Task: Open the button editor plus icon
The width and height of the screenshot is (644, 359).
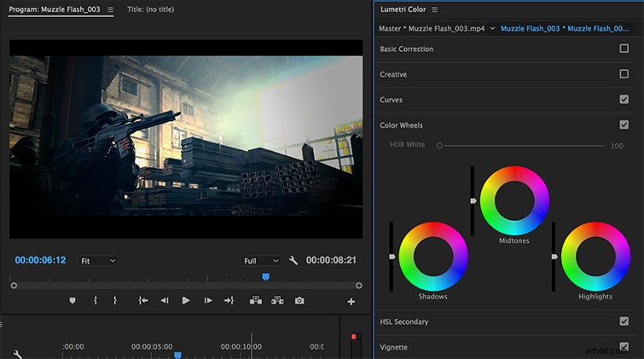Action: 351,302
